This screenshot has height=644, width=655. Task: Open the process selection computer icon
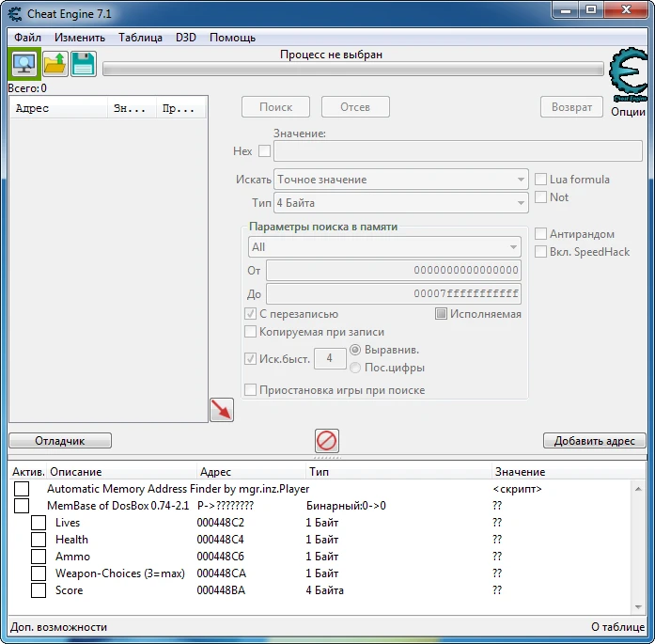23,64
